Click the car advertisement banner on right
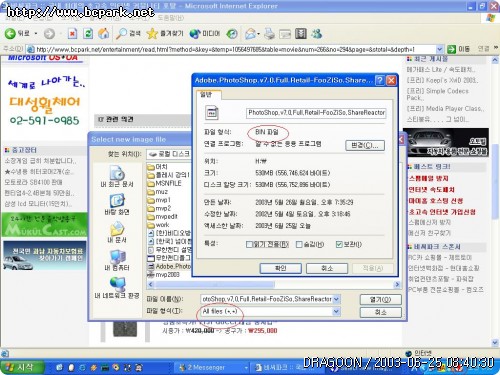 click(x=446, y=142)
